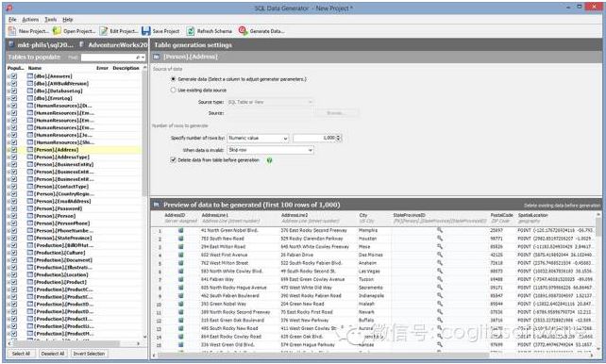606x364 pixels.
Task: Click the table icon for [Production].[Culture]
Action: 30,253
